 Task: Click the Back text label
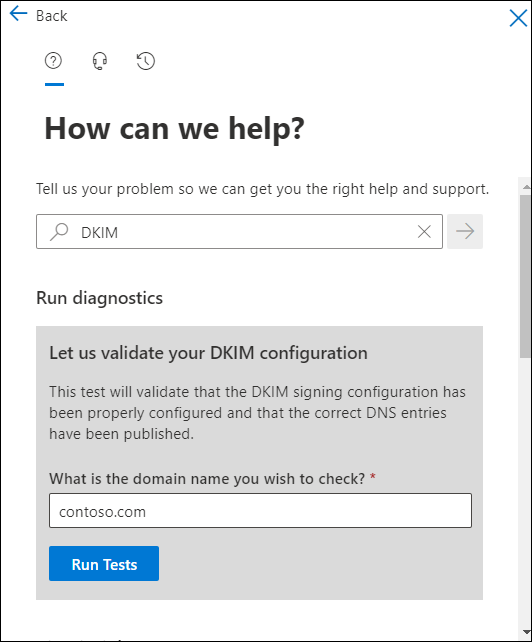pos(52,16)
